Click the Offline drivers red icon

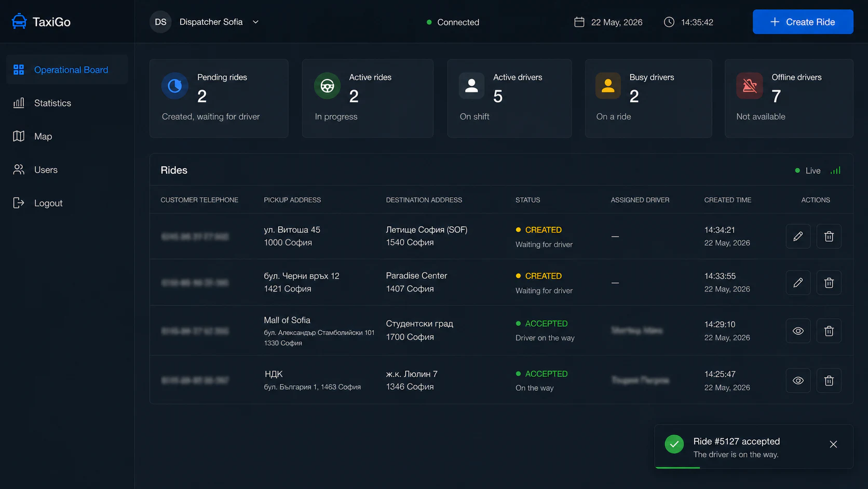(750, 86)
